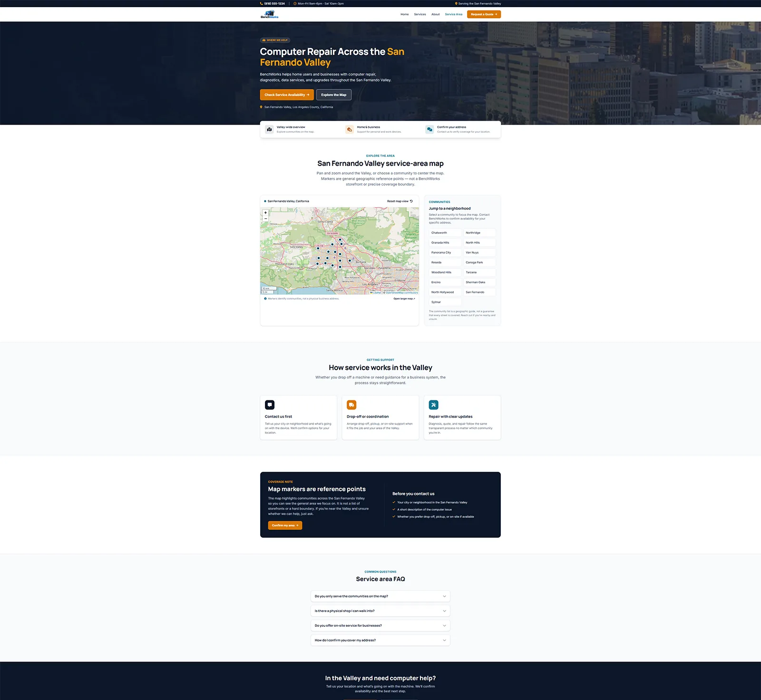Click the Contact us first chat icon
The image size is (761, 700).
coord(270,405)
